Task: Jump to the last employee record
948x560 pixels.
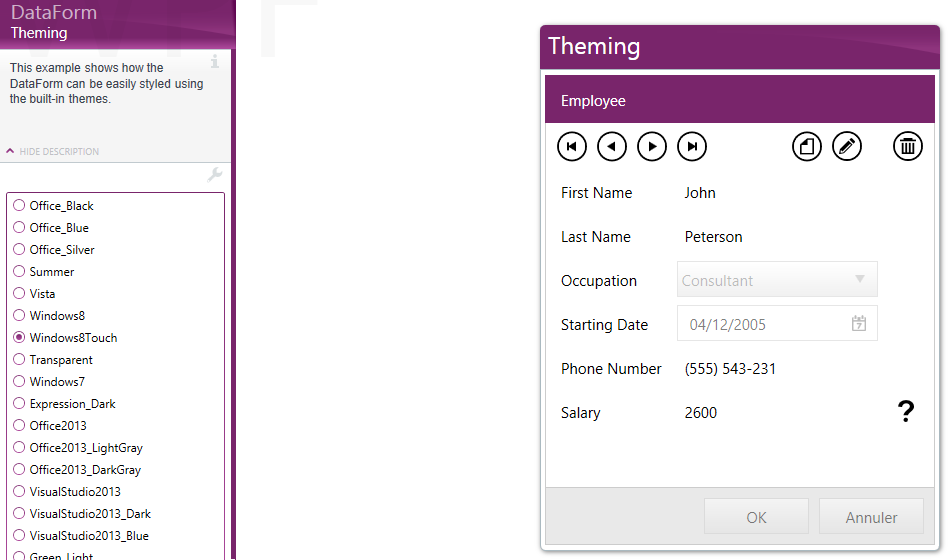Action: pyautogui.click(x=692, y=147)
